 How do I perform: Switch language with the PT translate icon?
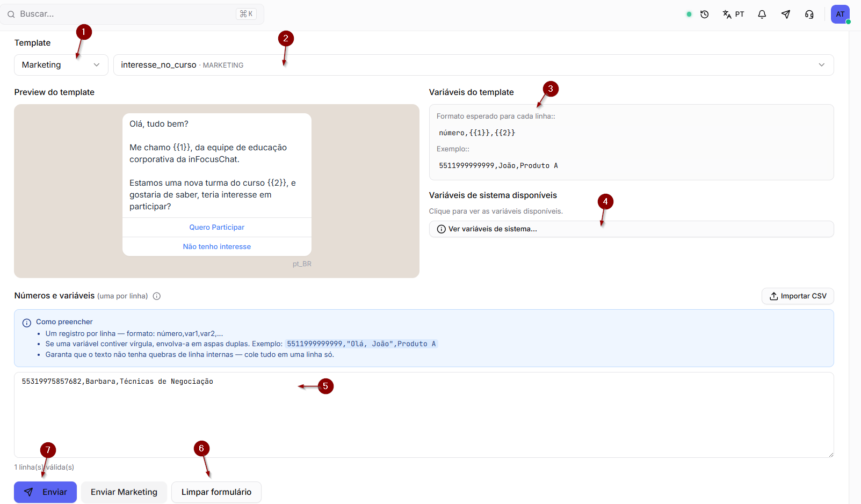pyautogui.click(x=733, y=14)
